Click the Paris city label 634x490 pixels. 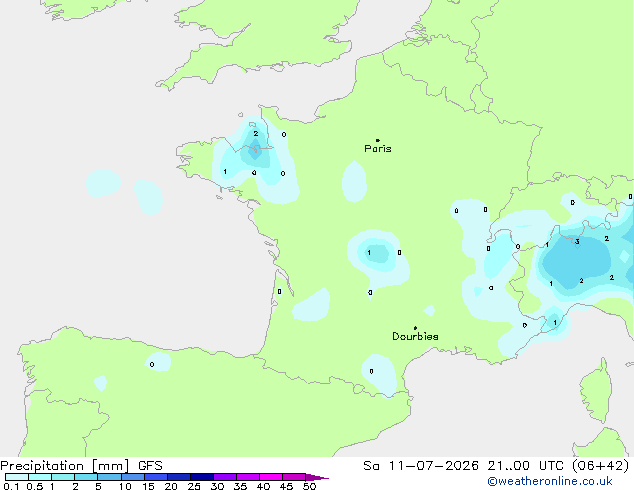point(378,149)
